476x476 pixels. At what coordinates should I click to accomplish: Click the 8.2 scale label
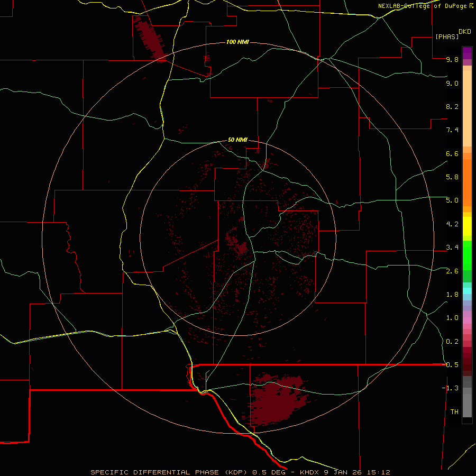(x=452, y=106)
